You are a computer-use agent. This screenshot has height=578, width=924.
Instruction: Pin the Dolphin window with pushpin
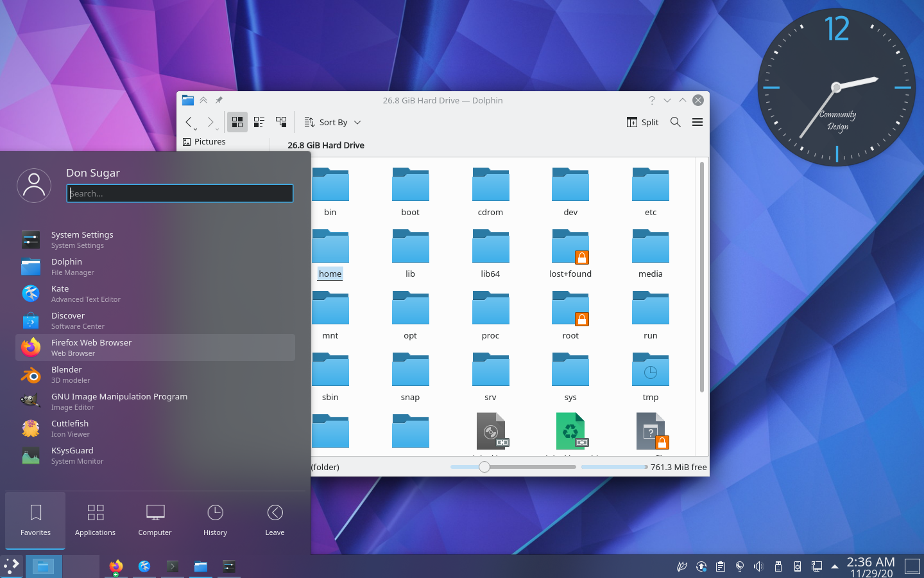tap(219, 100)
